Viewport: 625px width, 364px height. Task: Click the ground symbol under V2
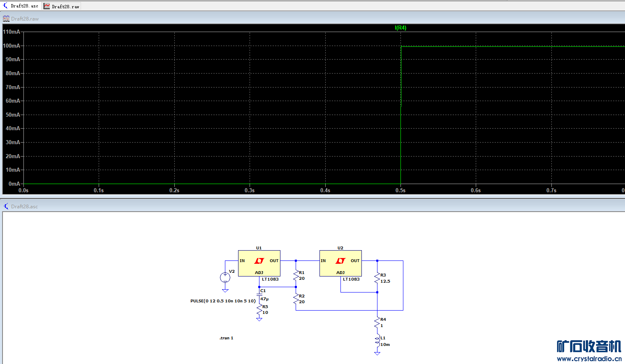coord(225,290)
